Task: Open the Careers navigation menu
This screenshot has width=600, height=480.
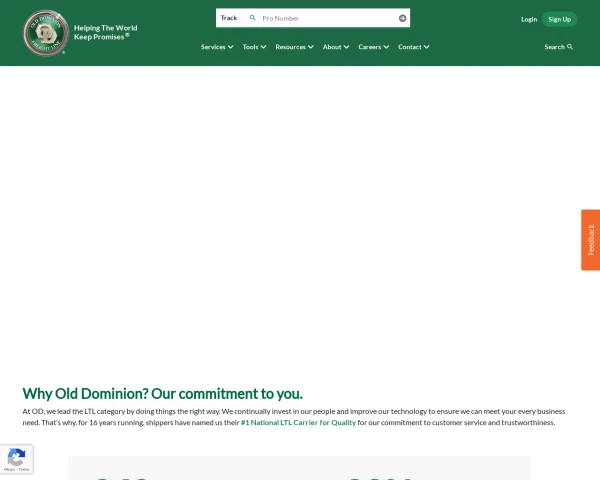Action: point(374,47)
